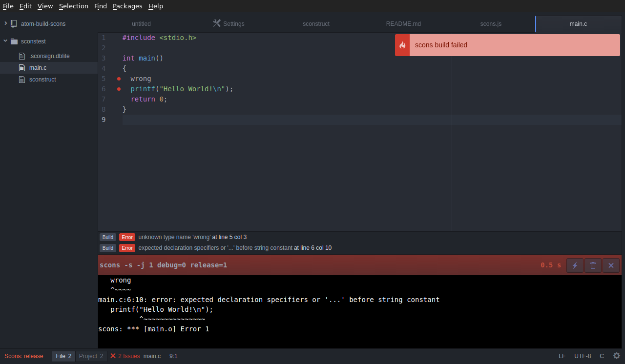Click the Build badge for line 5 message

[x=108, y=237]
